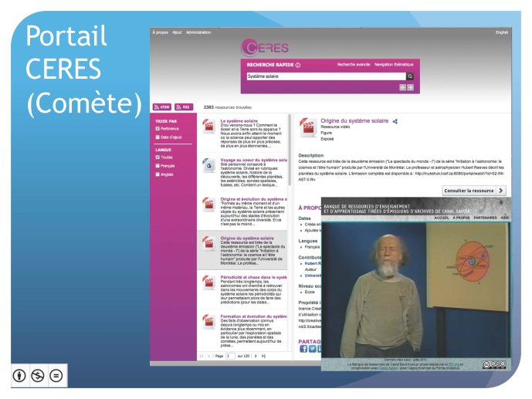Open Le système solaire result title
The width and height of the screenshot is (532, 399).
coord(239,121)
